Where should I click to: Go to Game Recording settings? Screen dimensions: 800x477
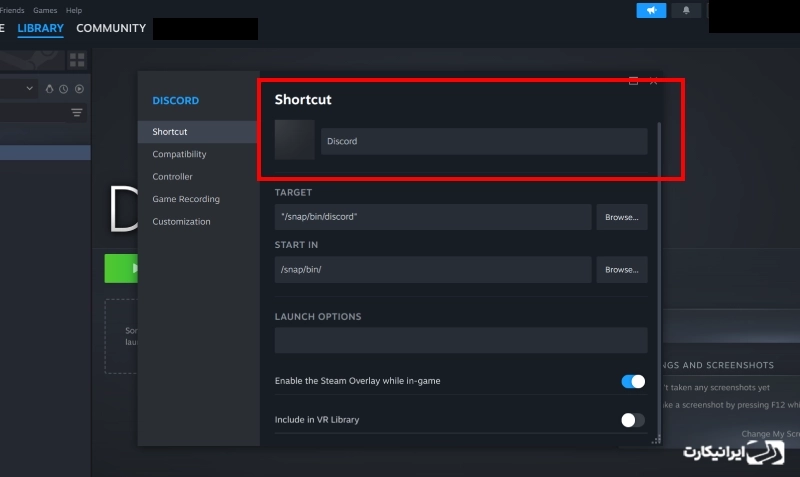click(185, 199)
